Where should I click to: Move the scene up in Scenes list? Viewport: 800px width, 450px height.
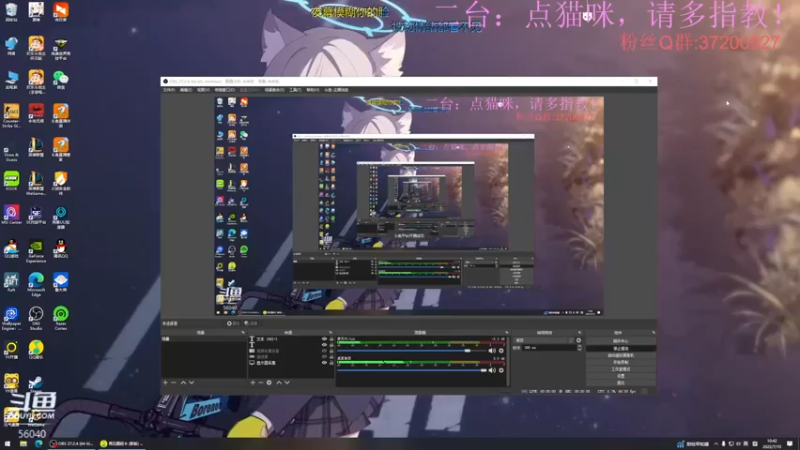click(x=183, y=383)
